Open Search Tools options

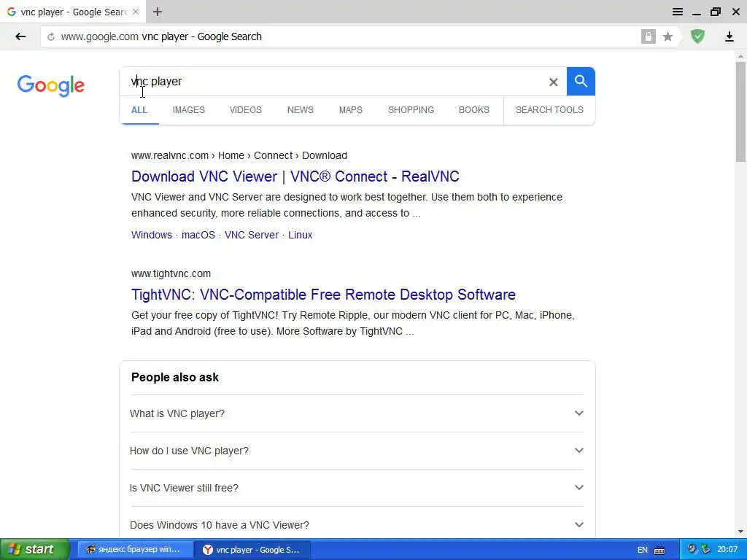549,110
